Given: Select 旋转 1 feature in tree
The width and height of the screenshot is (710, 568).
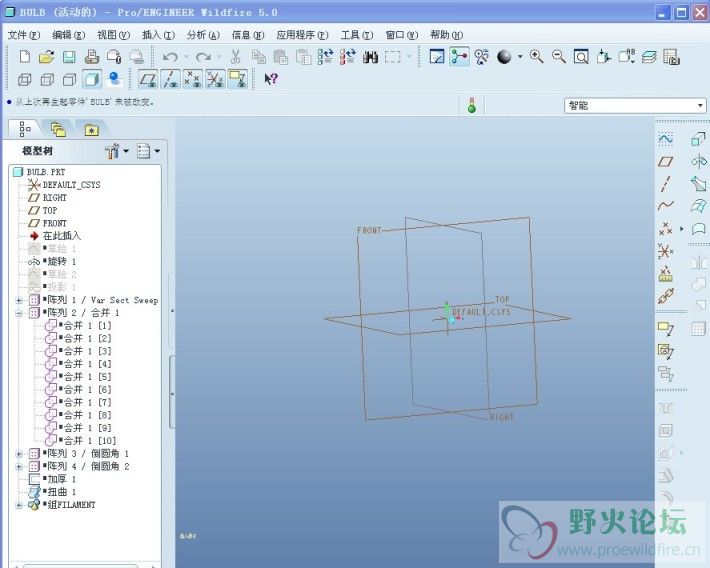Looking at the screenshot, I should click(62, 261).
